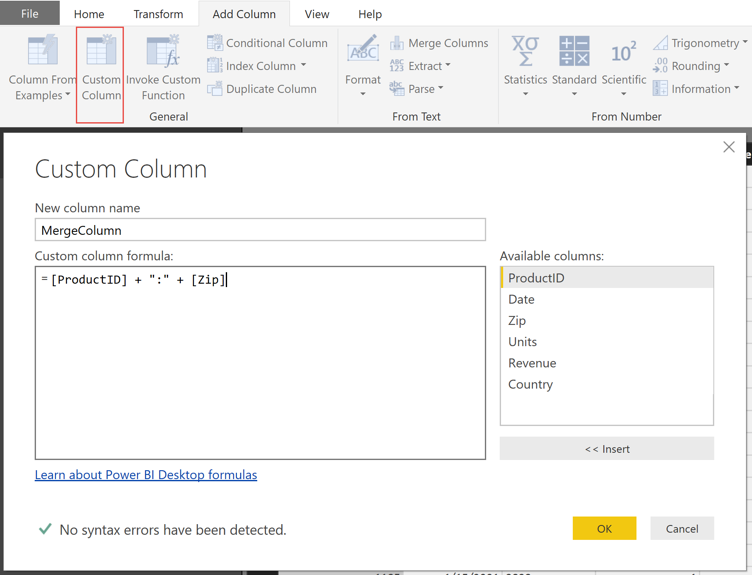This screenshot has width=752, height=575.
Task: Click the Format text icon
Action: click(363, 48)
